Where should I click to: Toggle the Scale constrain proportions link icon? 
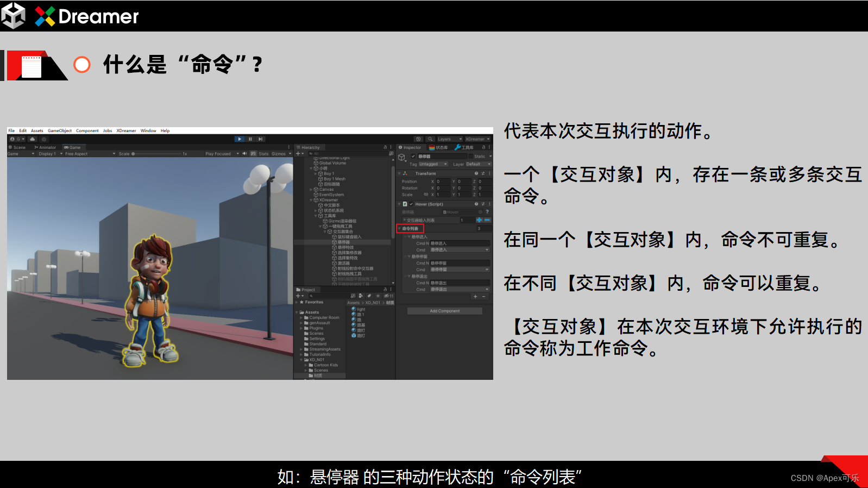coord(426,195)
